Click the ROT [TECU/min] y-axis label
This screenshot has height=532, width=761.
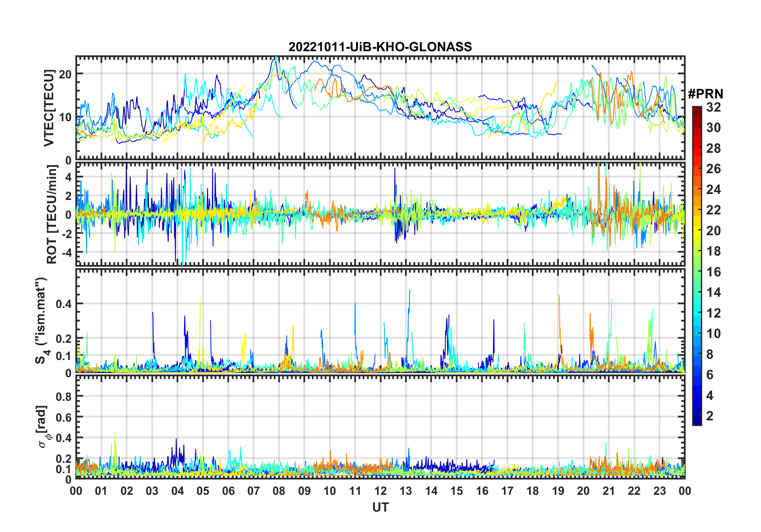(52, 214)
